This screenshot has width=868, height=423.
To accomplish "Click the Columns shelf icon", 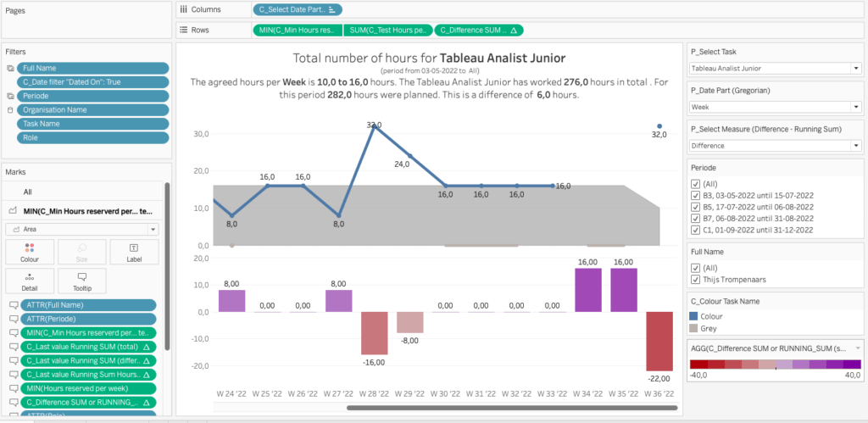I will tap(184, 9).
